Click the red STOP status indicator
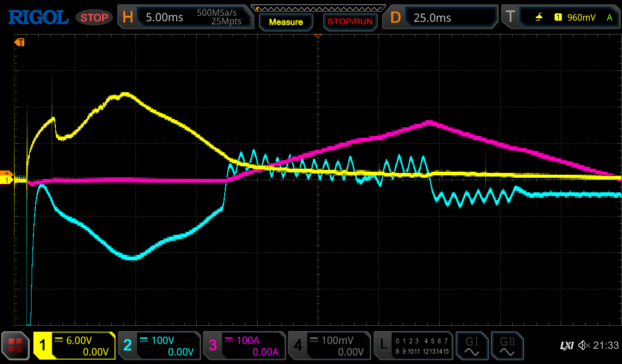Viewport: 622px width, 364px height. 94,18
